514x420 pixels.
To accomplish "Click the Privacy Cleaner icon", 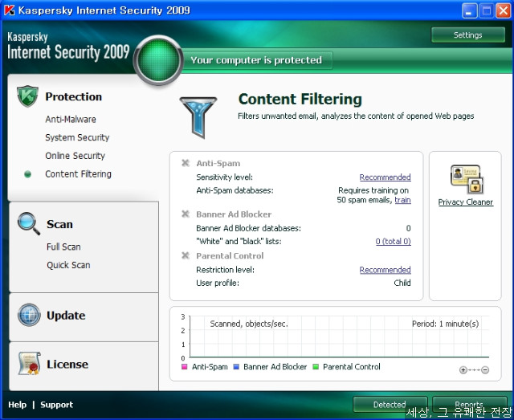I will (x=467, y=179).
